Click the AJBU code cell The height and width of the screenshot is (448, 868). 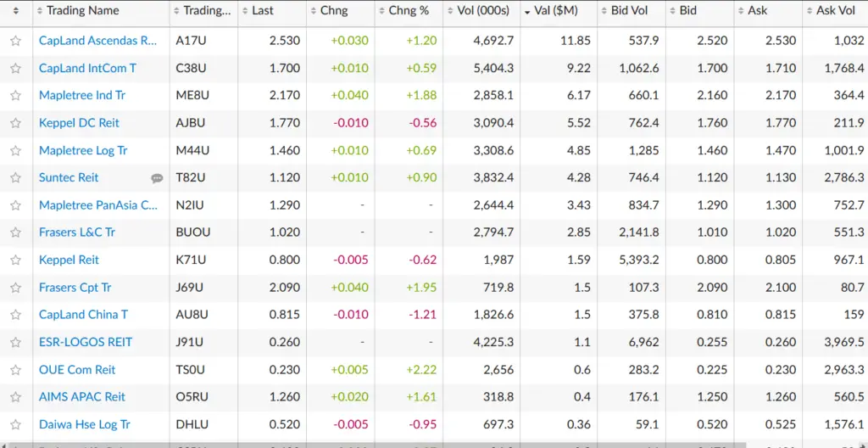[x=191, y=123]
